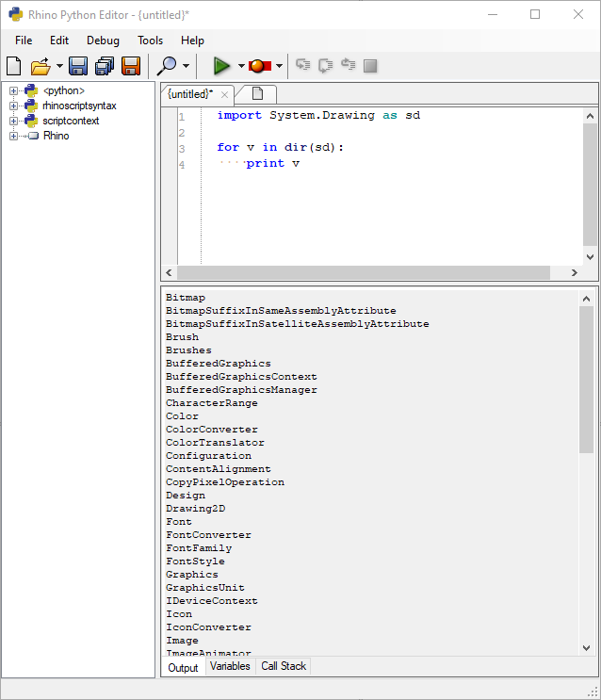This screenshot has height=700, width=601.
Task: Click the python icon beside rhinoscriptsyntax
Action: (31, 106)
